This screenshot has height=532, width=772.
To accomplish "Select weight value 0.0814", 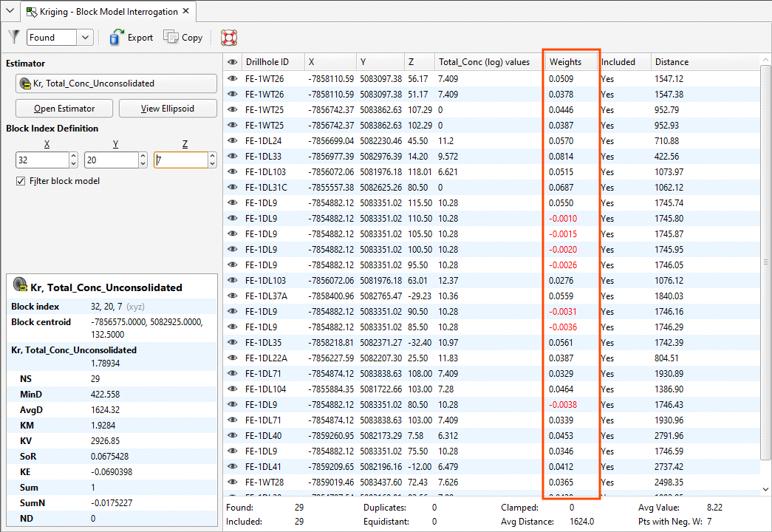I will click(561, 156).
